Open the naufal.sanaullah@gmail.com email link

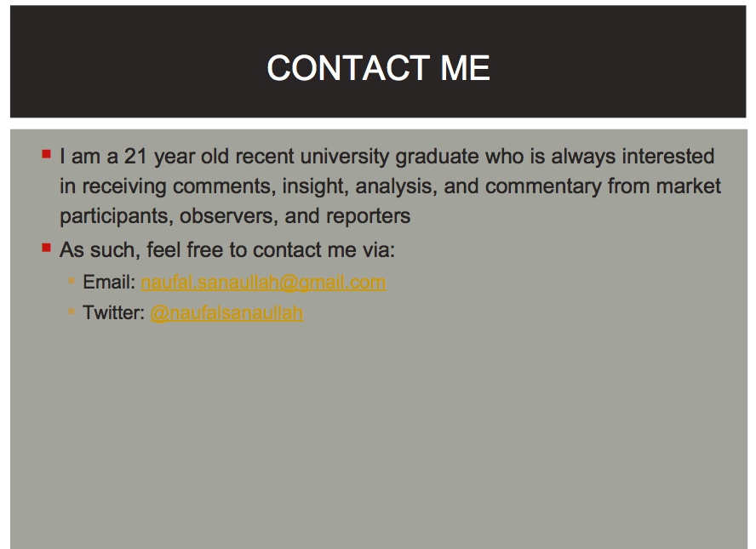(x=263, y=283)
